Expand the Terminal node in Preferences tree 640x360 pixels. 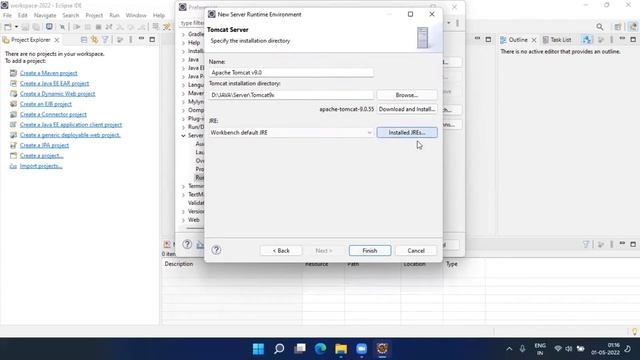pyautogui.click(x=183, y=186)
